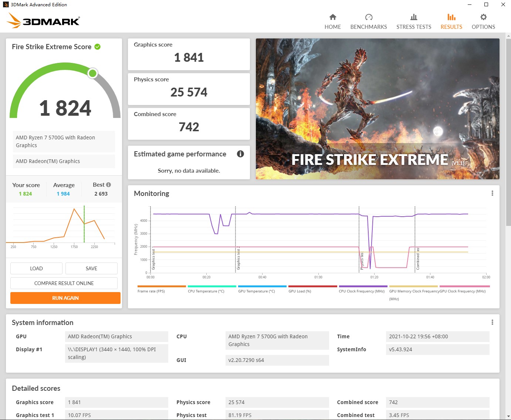The height and width of the screenshot is (420, 511).
Task: Click the BENCHMARKS menu label
Action: tap(369, 27)
